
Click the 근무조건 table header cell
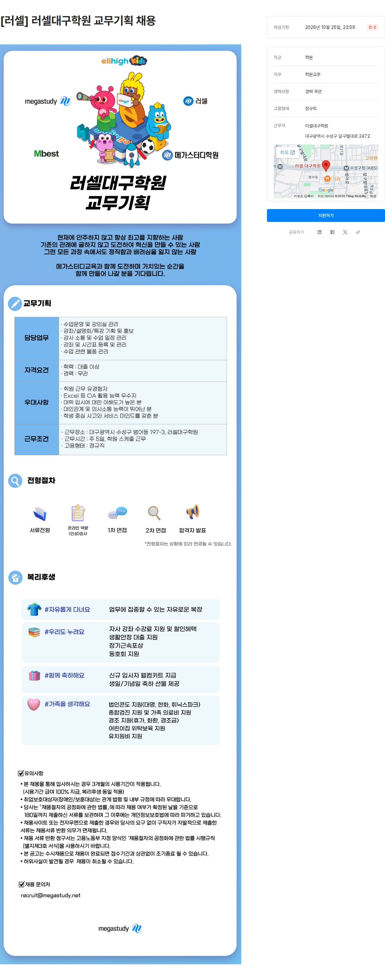pos(37,439)
